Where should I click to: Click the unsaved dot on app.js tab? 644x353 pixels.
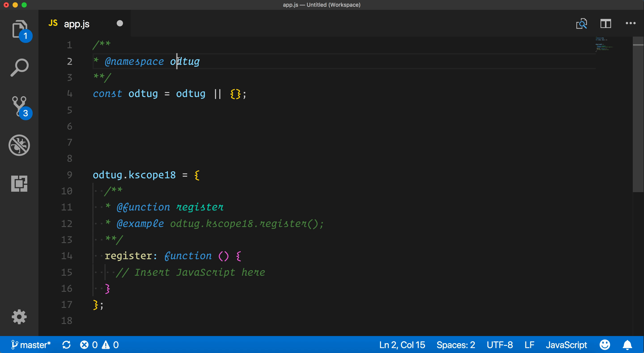pos(120,23)
